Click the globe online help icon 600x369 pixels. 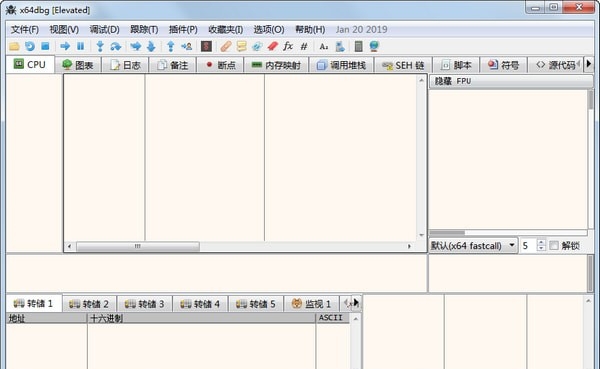click(x=374, y=47)
